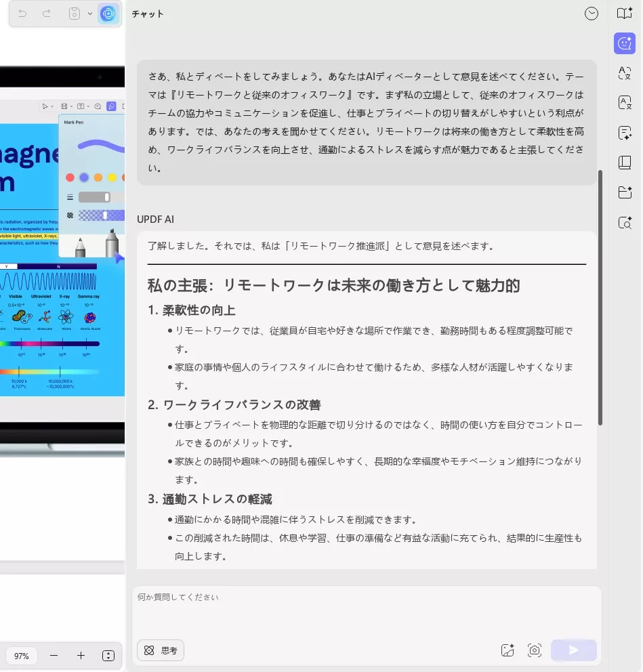Viewport: 643px width, 672px height.
Task: Open the AI search document icon
Action: pos(625,222)
